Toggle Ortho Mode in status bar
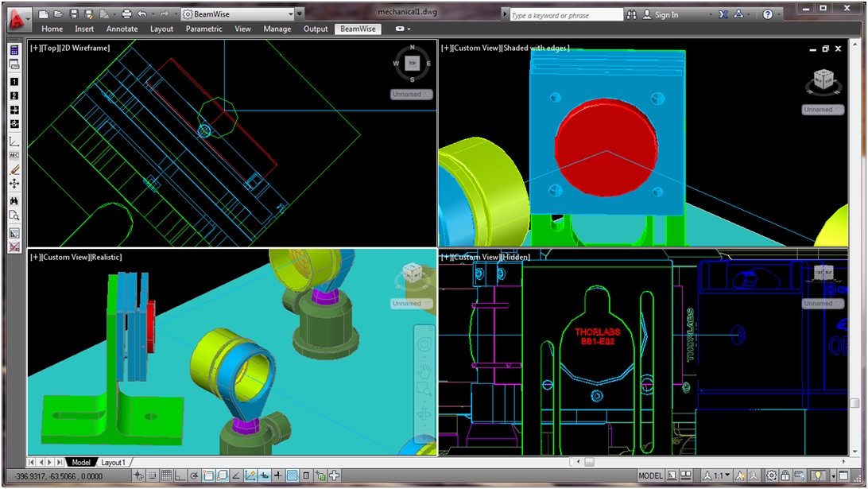This screenshot has height=489, width=868. 180,475
